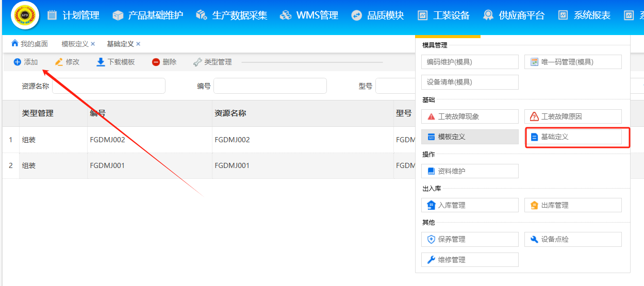This screenshot has width=644, height=286.
Task: Focus the 资源名称 search field
Action: tap(108, 86)
